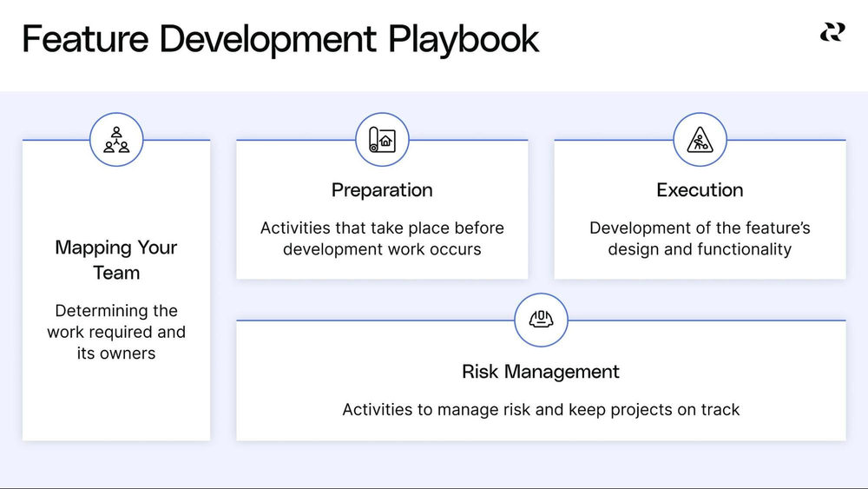Click the blue top border of Risk Management card
This screenshot has width=868, height=489.
pyautogui.click(x=694, y=320)
